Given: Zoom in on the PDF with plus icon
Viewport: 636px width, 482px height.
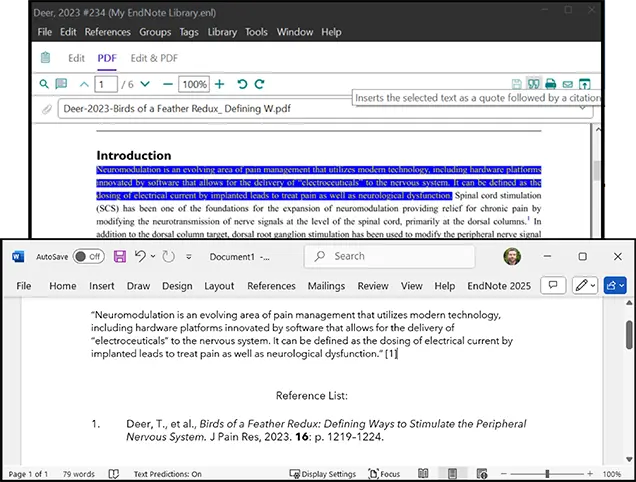Looking at the screenshot, I should tap(219, 84).
